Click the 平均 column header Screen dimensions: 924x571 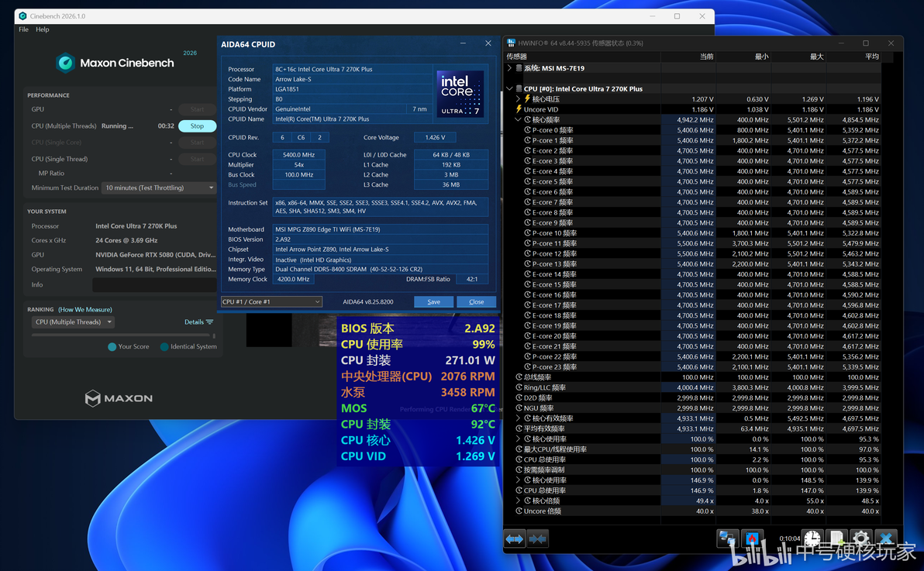(x=854, y=57)
